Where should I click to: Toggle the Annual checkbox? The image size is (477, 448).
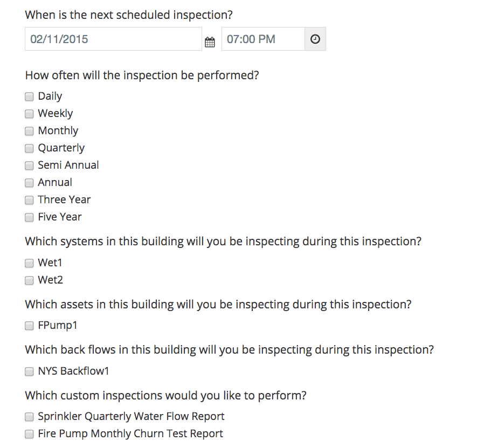[x=29, y=183]
